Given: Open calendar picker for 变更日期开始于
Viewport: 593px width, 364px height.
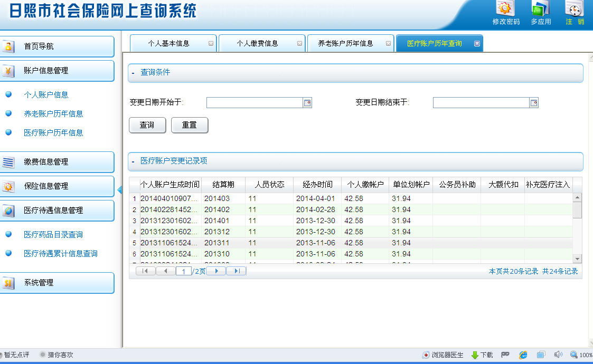Looking at the screenshot, I should tap(307, 103).
